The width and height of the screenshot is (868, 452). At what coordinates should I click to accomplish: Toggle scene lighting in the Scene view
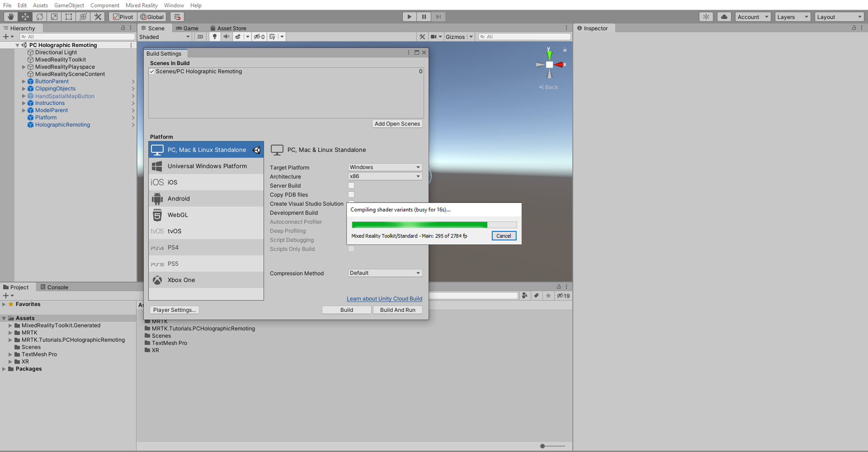[214, 36]
